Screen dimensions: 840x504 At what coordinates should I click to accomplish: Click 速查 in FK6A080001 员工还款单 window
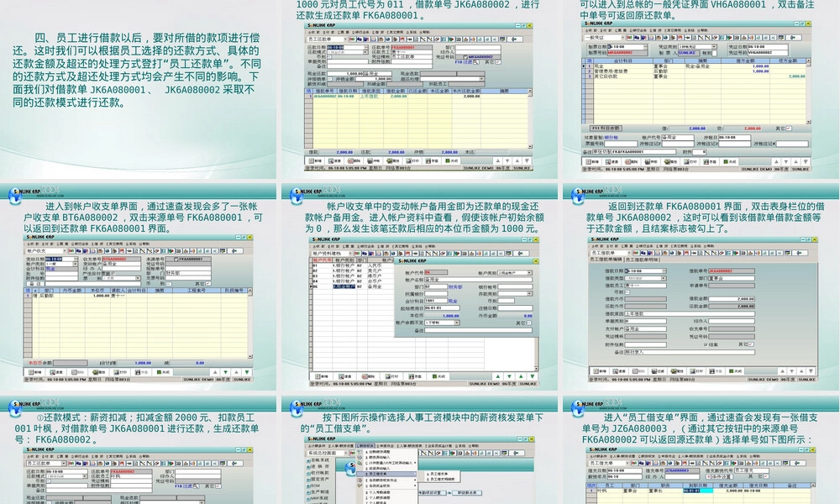pyautogui.click(x=334, y=160)
